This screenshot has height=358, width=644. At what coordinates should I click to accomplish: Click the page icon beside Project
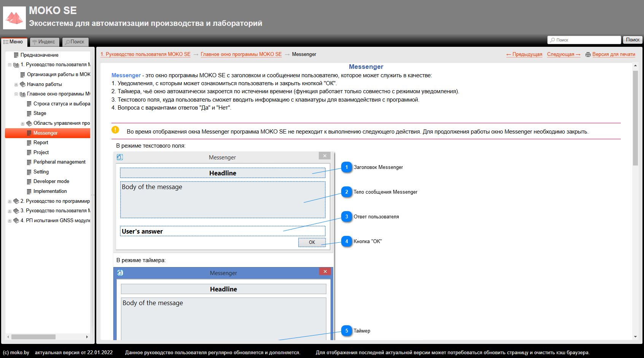(29, 152)
